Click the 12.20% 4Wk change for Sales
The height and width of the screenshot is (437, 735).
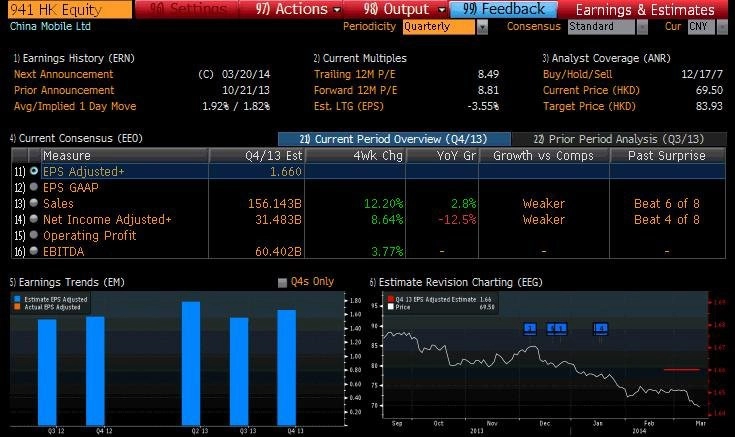(x=383, y=203)
